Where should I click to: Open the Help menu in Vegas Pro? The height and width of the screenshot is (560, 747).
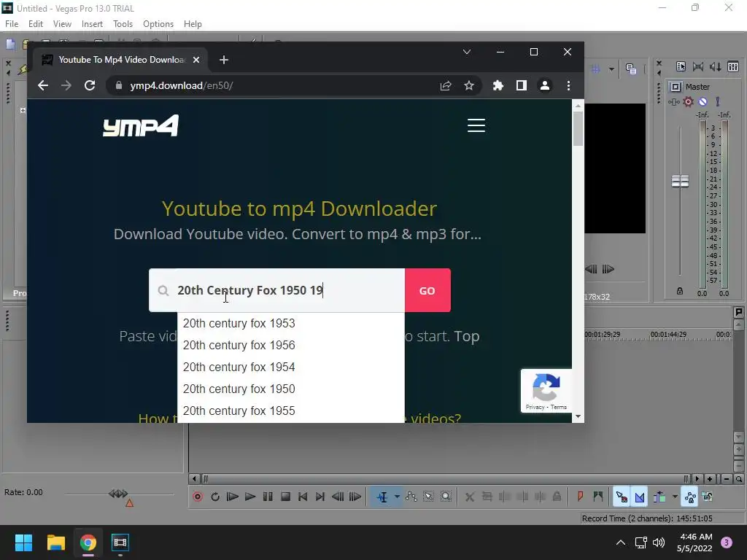193,24
